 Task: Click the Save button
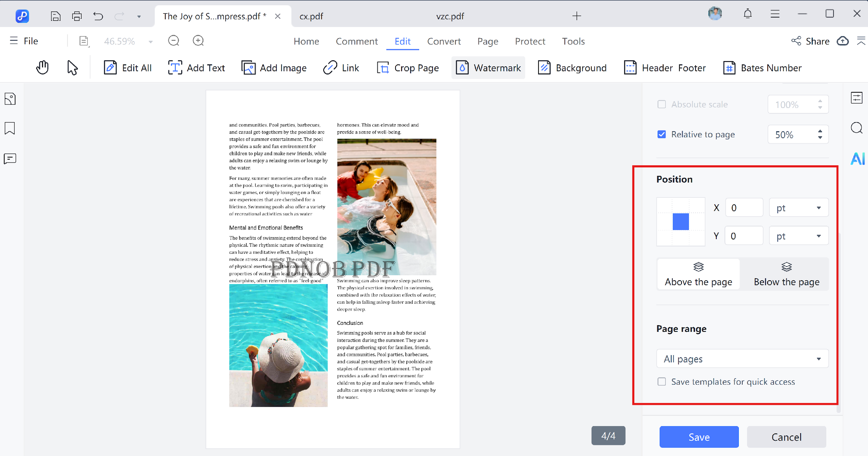(x=699, y=437)
